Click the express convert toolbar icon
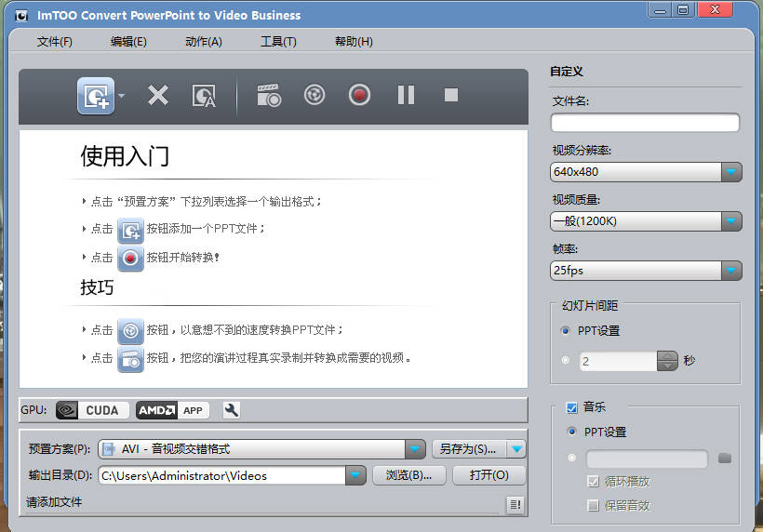 click(x=315, y=95)
